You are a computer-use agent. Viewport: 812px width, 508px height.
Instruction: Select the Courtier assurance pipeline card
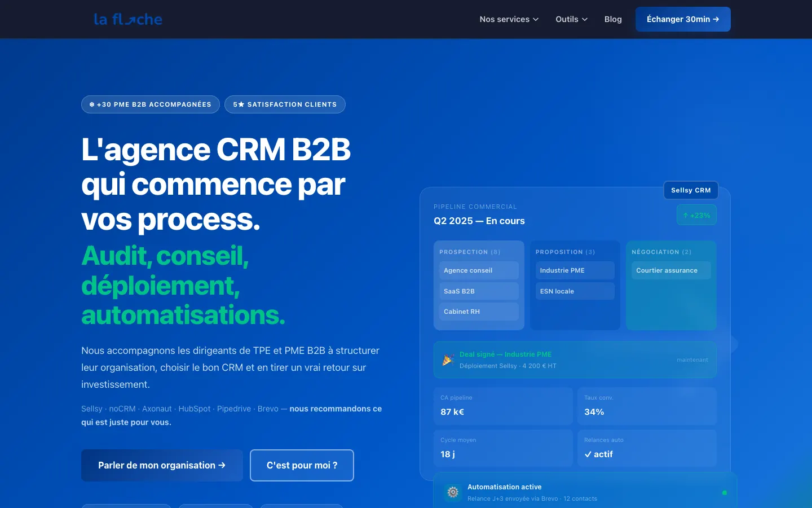[x=671, y=270]
